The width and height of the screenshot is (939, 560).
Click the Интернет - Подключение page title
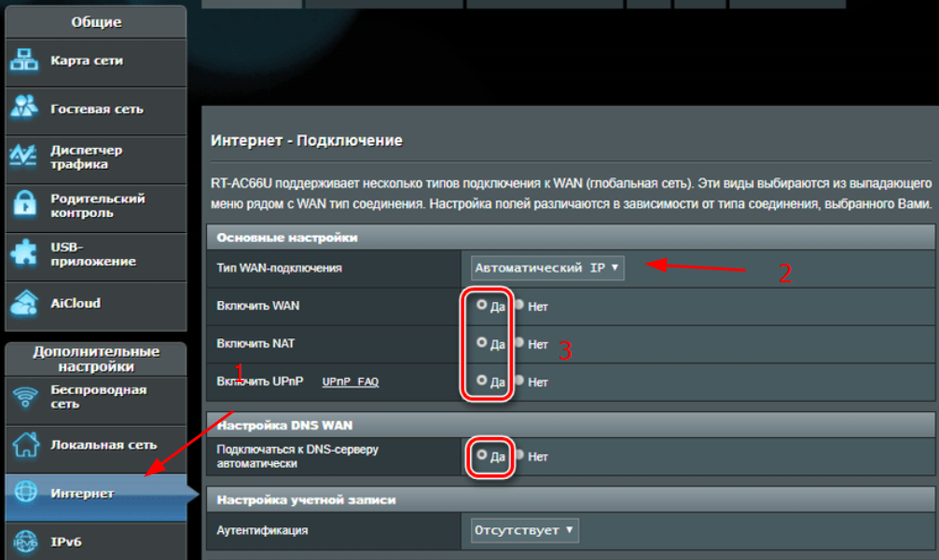click(307, 141)
